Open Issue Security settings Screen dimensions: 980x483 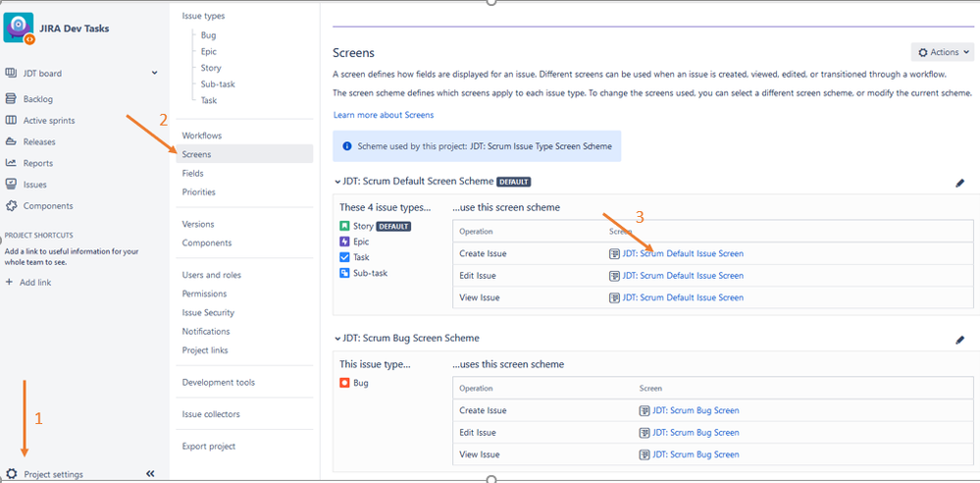click(x=208, y=312)
